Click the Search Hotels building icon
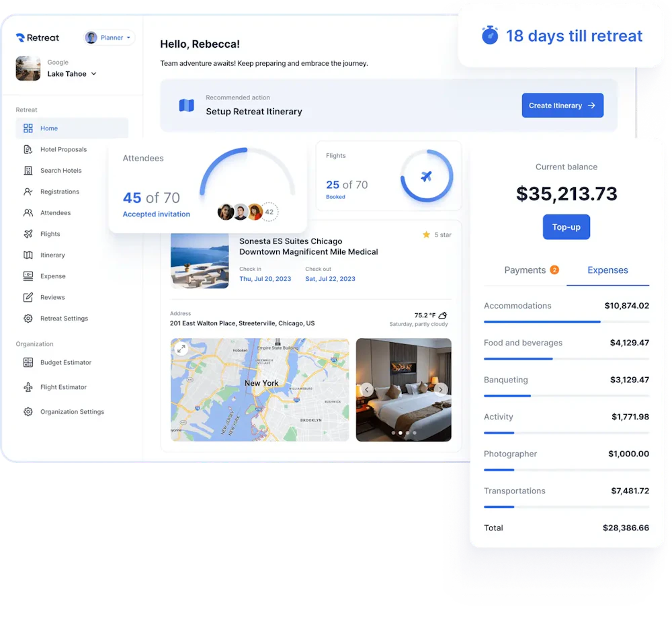Screen dimensions: 672x617 coord(28,170)
